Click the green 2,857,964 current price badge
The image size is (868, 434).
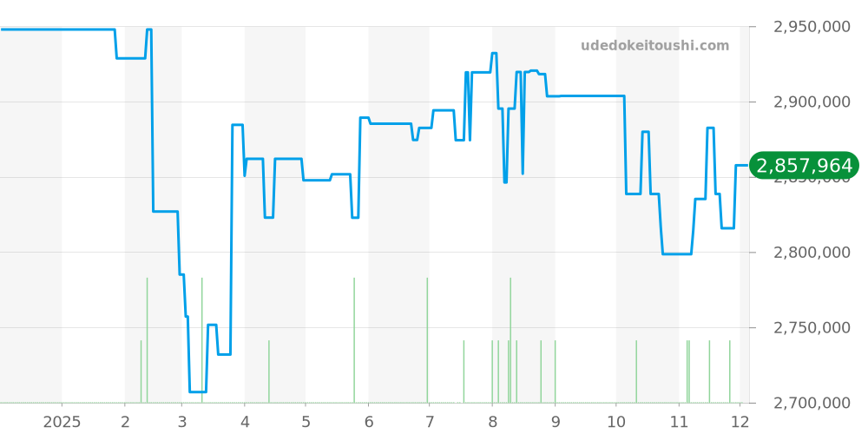805,166
